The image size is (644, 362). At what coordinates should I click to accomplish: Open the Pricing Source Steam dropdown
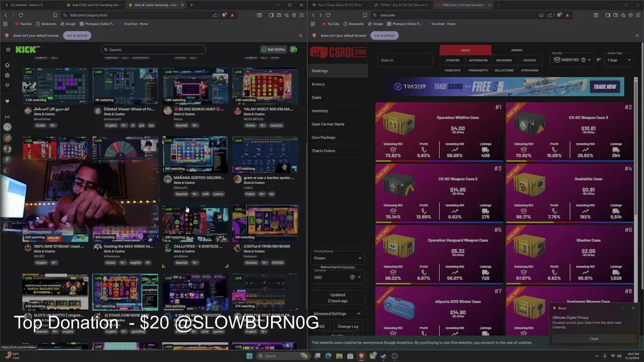(338, 258)
